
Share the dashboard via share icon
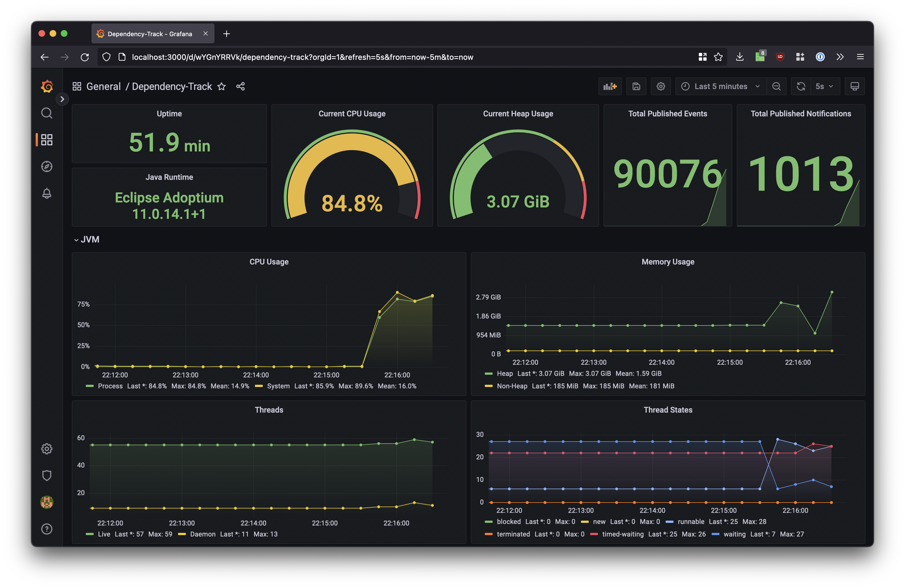[x=240, y=87]
